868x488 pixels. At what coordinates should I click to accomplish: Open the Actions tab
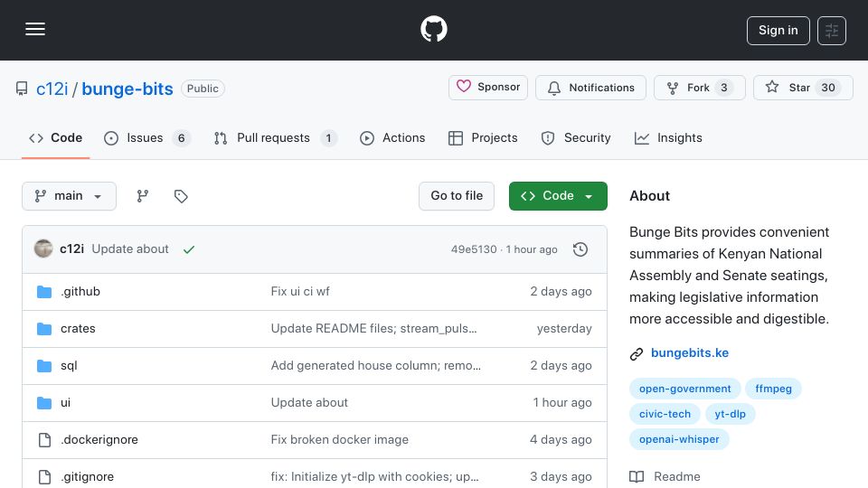(x=392, y=137)
